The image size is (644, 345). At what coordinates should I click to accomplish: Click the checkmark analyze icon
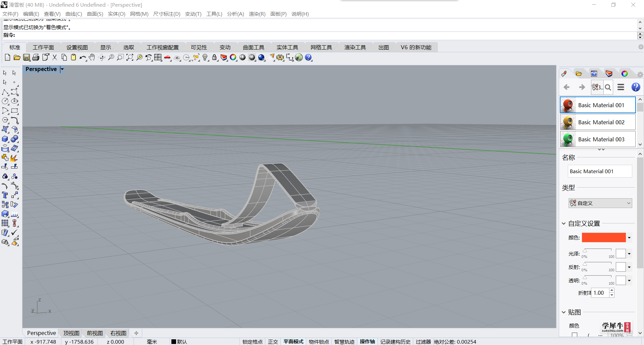14,232
